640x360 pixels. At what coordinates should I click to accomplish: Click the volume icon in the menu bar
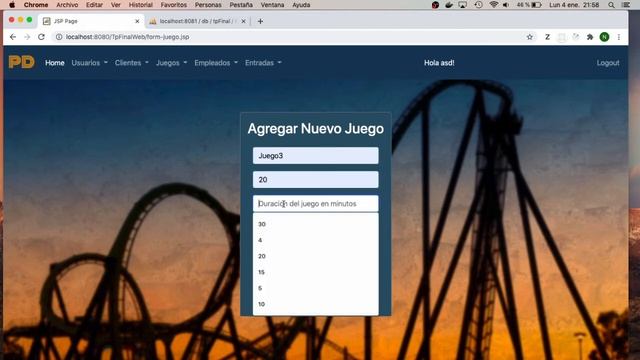coord(506,5)
